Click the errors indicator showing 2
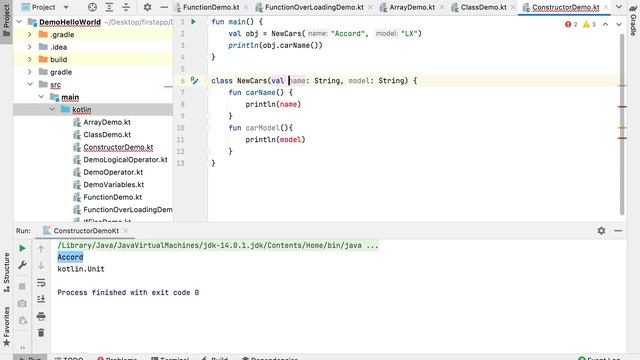640x360 pixels. [571, 24]
